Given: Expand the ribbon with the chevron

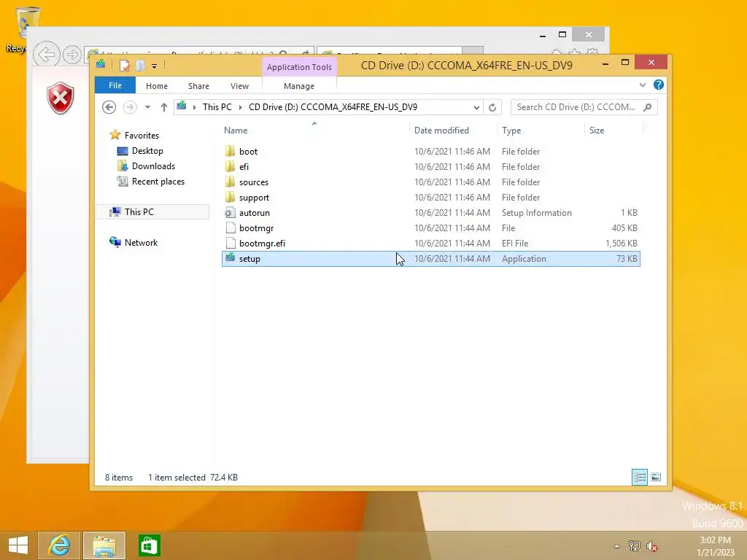Looking at the screenshot, I should coord(642,85).
